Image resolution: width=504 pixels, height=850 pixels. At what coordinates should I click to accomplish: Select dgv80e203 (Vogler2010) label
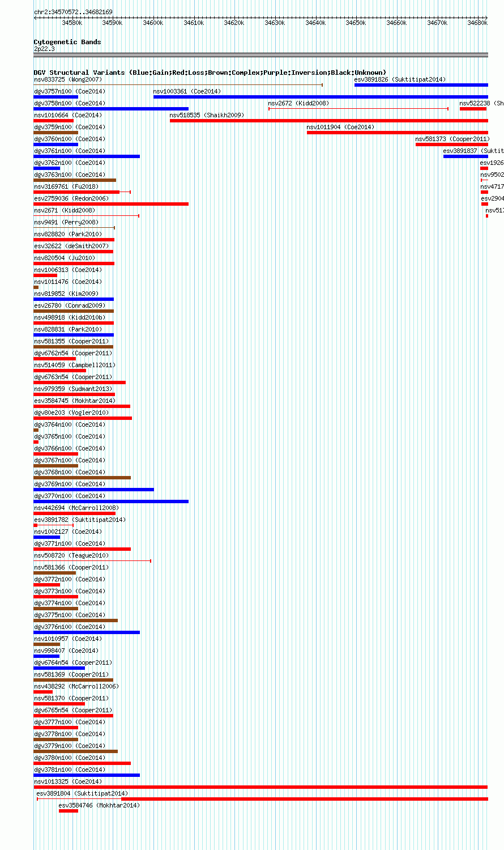(x=71, y=413)
